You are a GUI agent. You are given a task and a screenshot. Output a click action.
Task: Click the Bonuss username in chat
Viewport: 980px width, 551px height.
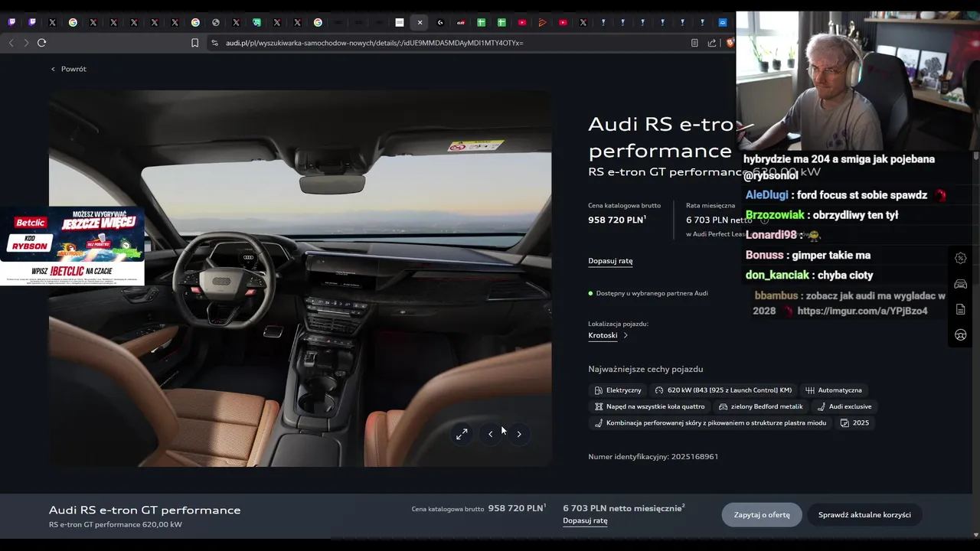(764, 255)
